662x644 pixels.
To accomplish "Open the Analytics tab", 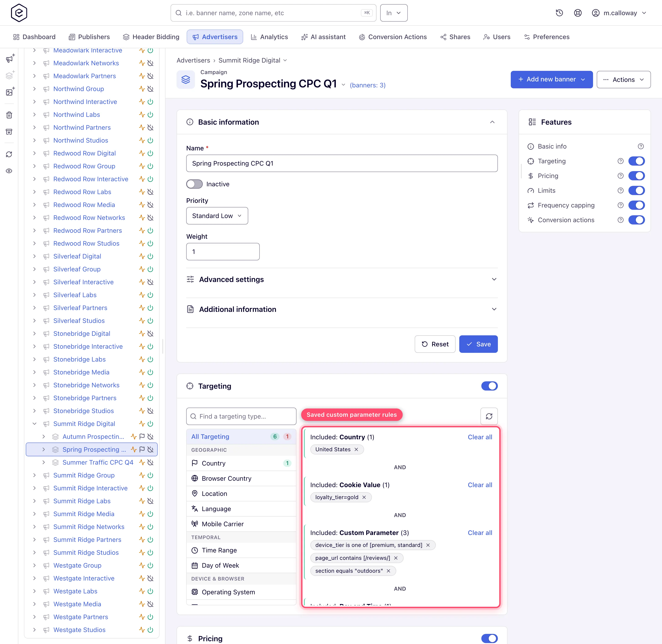I will (269, 37).
